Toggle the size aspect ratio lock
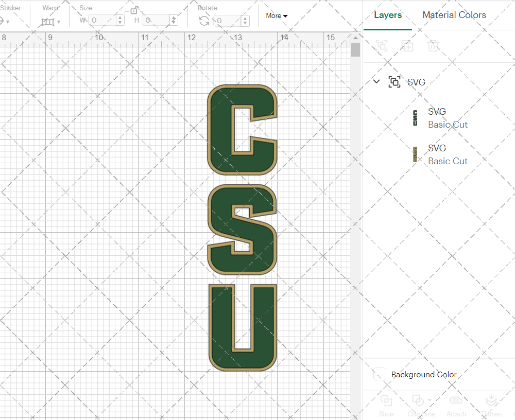 [x=134, y=10]
